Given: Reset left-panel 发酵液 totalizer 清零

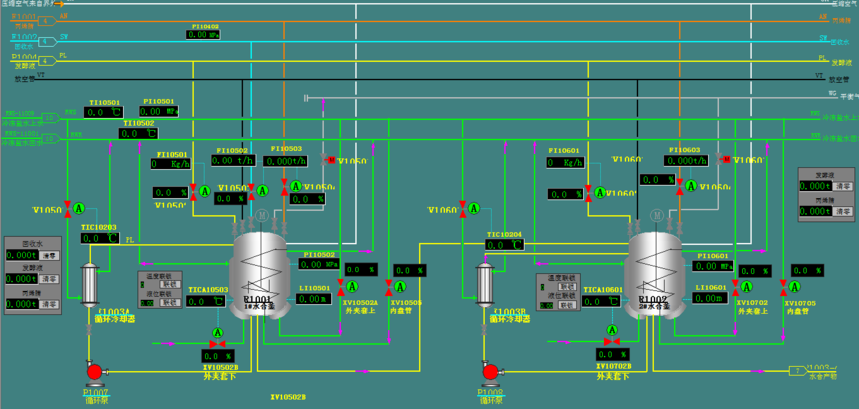Looking at the screenshot, I should tap(50, 279).
